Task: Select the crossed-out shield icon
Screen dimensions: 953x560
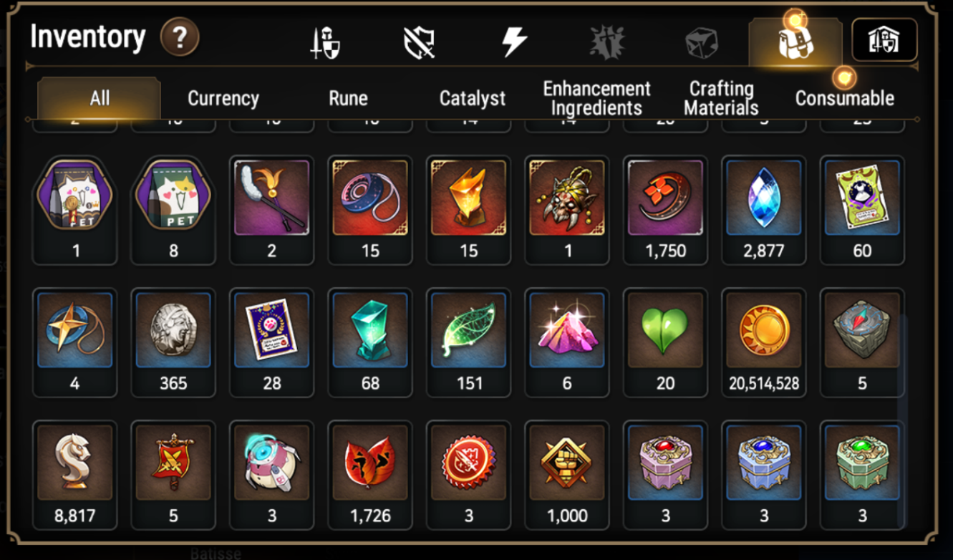Action: coord(419,43)
